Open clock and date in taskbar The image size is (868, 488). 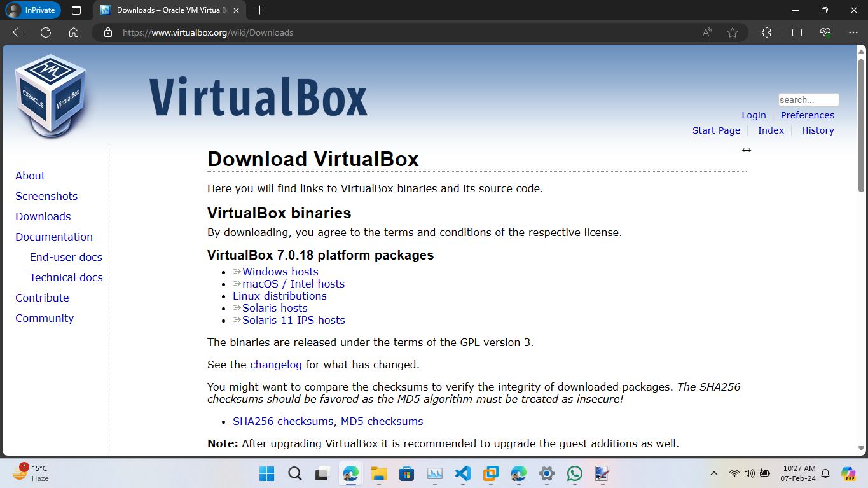[799, 473]
